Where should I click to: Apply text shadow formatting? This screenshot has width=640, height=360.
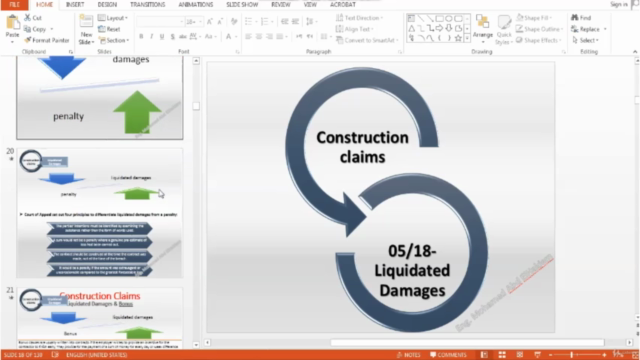(173, 37)
